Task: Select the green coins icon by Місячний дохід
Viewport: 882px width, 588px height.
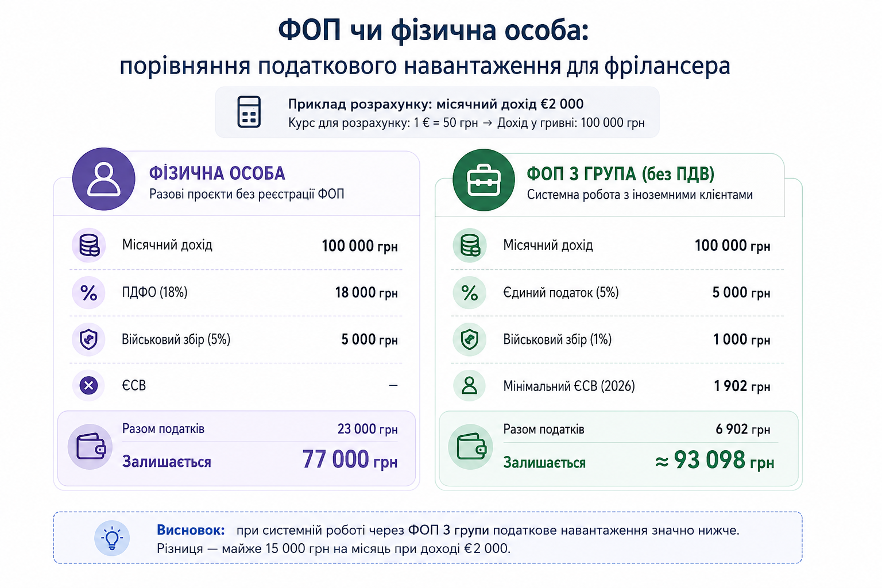Action: 470,245
